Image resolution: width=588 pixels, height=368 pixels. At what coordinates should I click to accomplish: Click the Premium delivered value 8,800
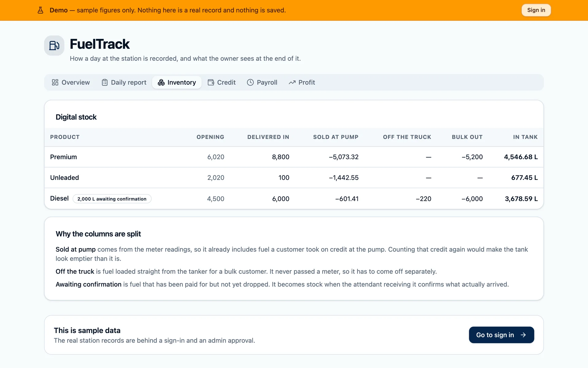point(281,157)
